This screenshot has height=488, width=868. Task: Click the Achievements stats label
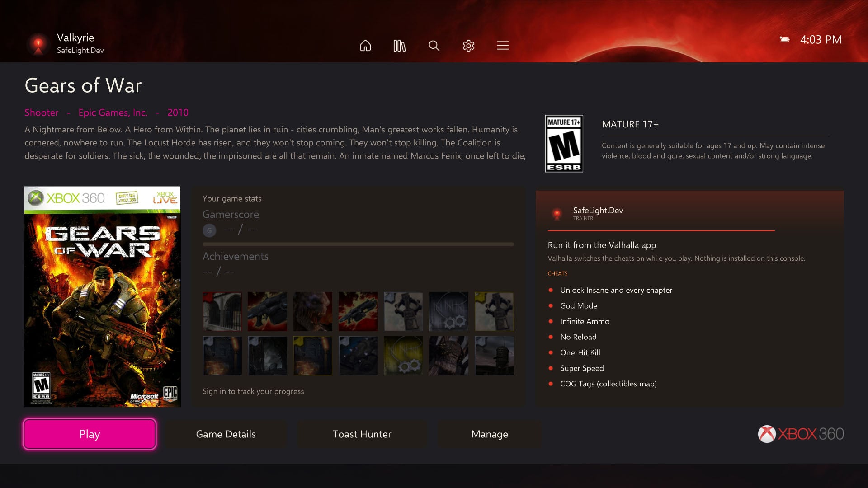point(236,256)
